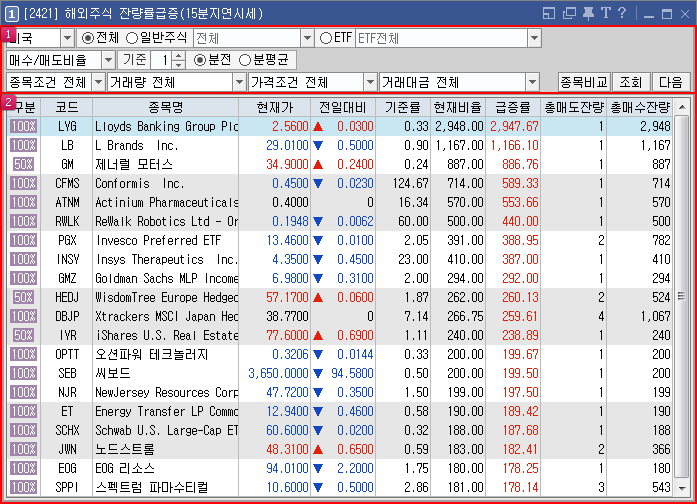Click the NJR code cell
697x504 pixels.
point(67,393)
